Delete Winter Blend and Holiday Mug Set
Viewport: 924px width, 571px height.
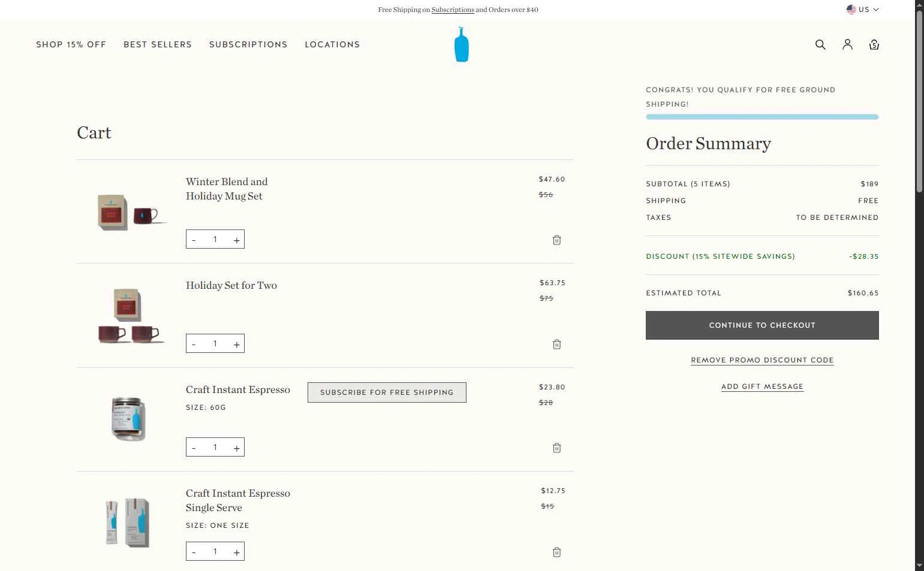[556, 240]
